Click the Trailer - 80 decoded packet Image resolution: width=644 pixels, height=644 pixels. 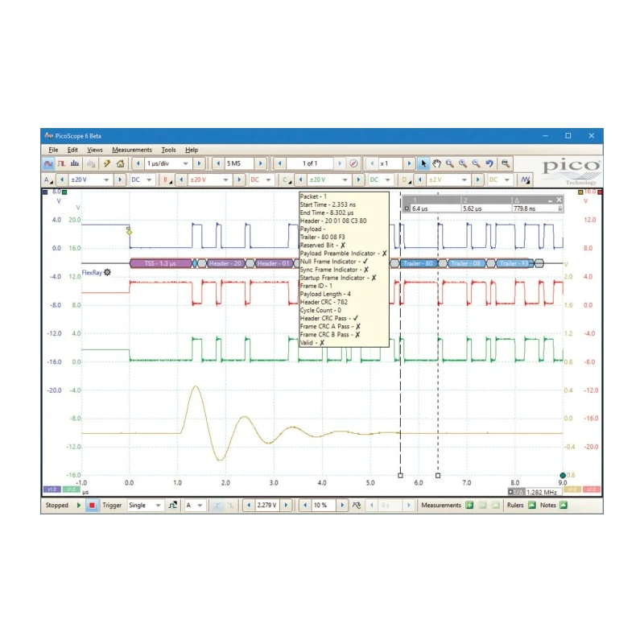[x=418, y=263]
